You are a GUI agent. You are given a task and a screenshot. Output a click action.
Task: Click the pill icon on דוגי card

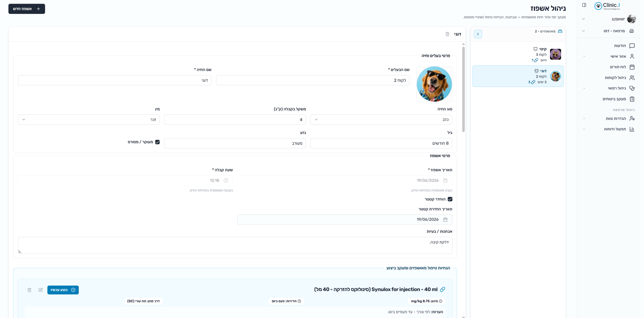click(533, 82)
